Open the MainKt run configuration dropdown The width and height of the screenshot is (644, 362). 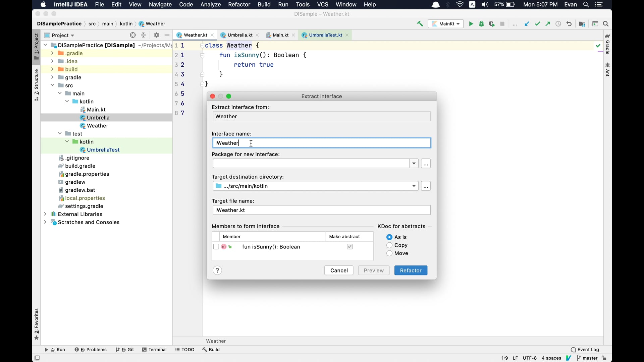click(446, 24)
